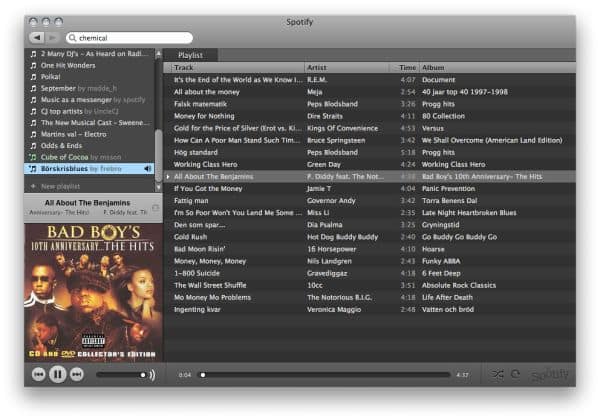
Task: Skip to the next track
Action: pos(77,374)
